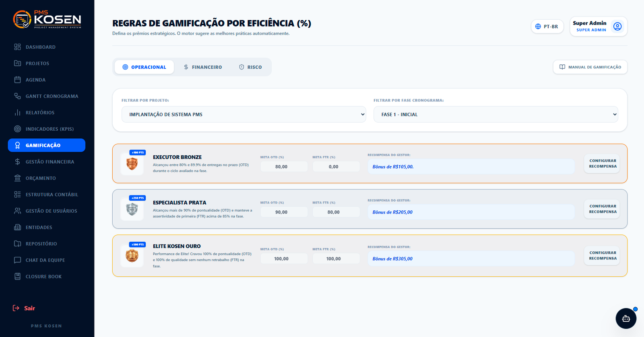Viewport: 644px width, 337px height.
Task: Open Orçamento from the sidebar
Action: click(47, 178)
